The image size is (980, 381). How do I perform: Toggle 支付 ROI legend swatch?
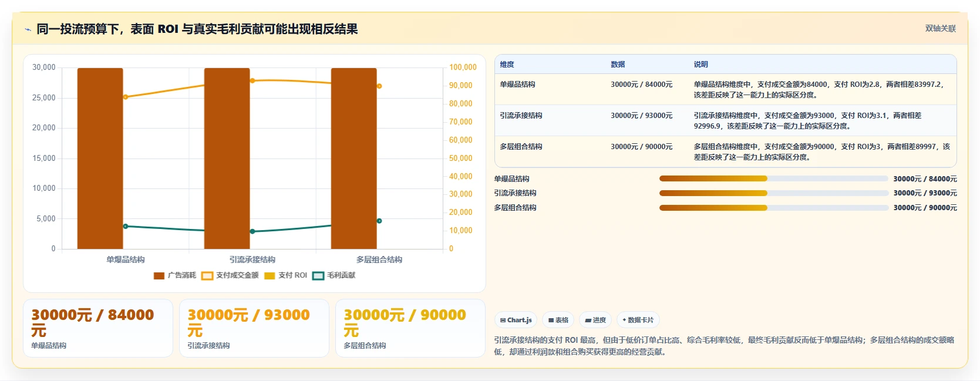pyautogui.click(x=270, y=275)
